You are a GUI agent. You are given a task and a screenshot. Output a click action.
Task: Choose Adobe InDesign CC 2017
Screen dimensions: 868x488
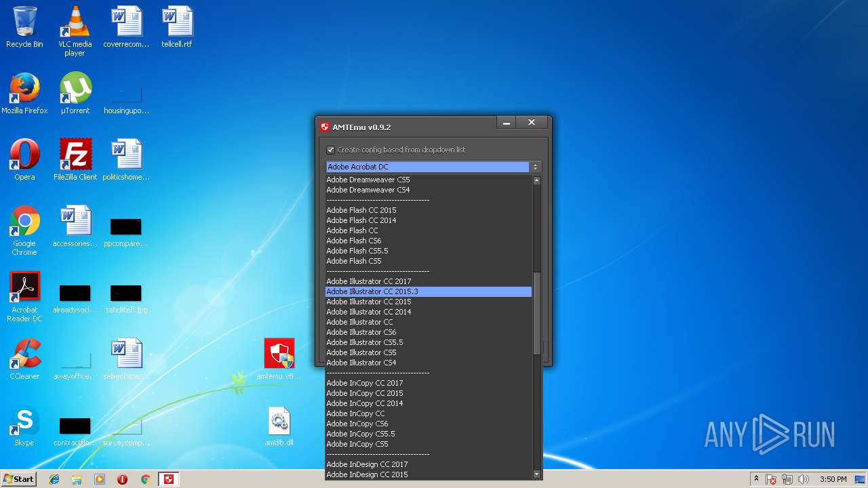tap(429, 464)
